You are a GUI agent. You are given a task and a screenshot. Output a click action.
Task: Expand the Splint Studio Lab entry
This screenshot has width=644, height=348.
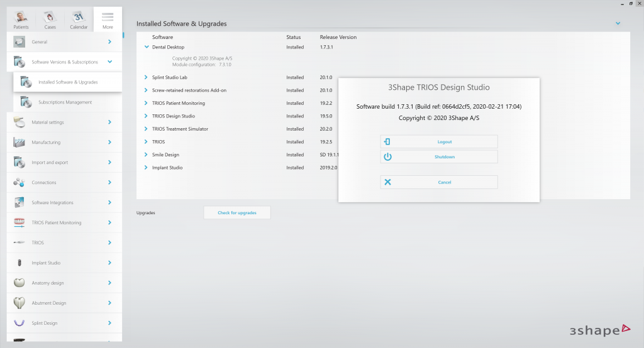point(147,77)
